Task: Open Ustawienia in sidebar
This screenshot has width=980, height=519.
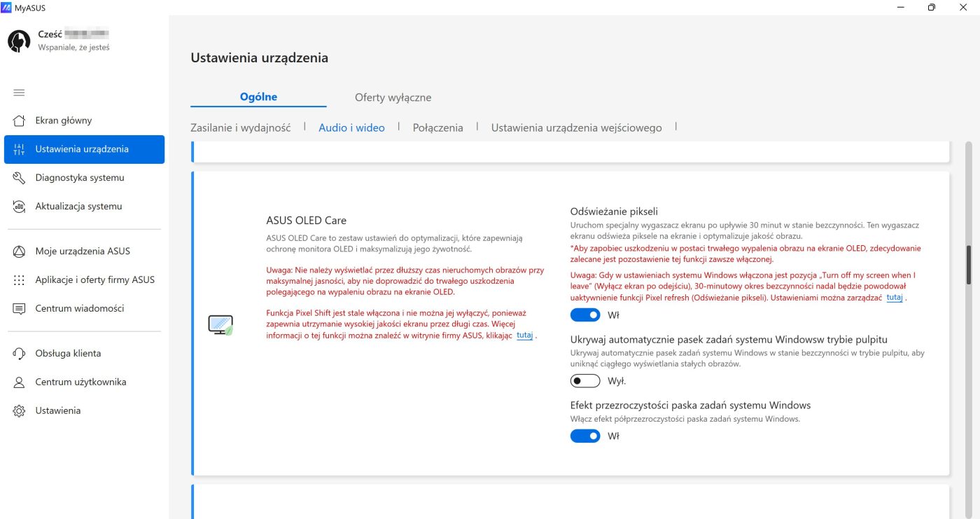Action: (x=84, y=411)
